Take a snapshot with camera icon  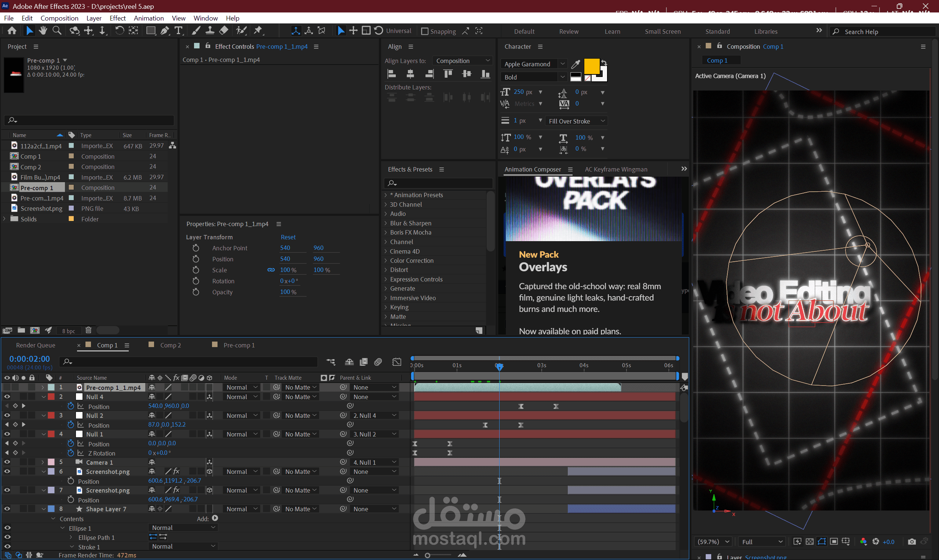pyautogui.click(x=911, y=542)
